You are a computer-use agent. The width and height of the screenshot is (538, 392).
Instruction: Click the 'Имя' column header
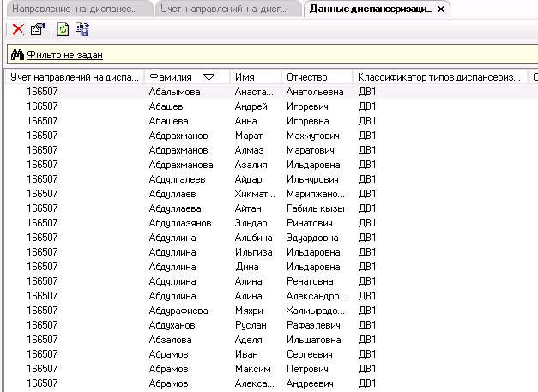pyautogui.click(x=256, y=77)
